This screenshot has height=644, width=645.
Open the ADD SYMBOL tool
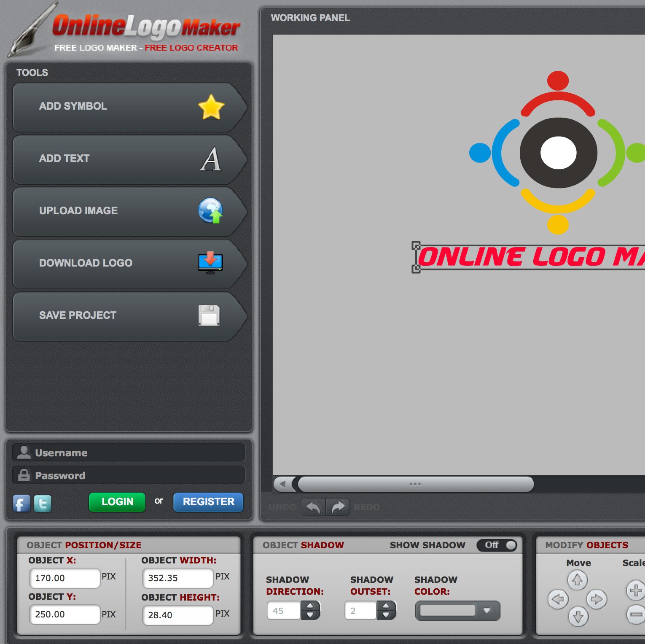tap(130, 107)
